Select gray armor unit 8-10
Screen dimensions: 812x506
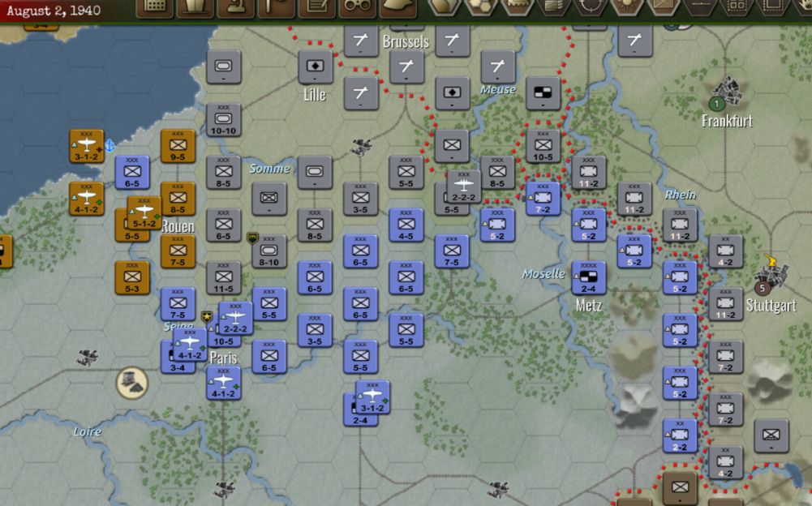(x=269, y=251)
